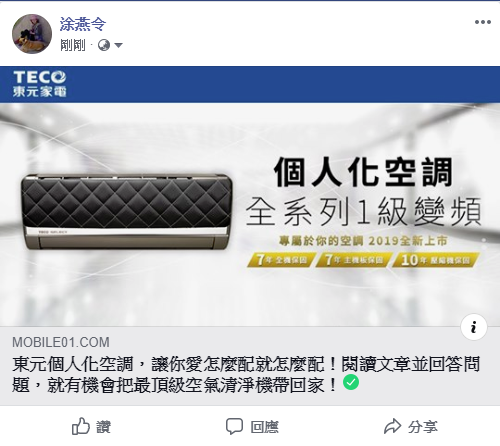Open 涂燕令's profile name link

83,24
